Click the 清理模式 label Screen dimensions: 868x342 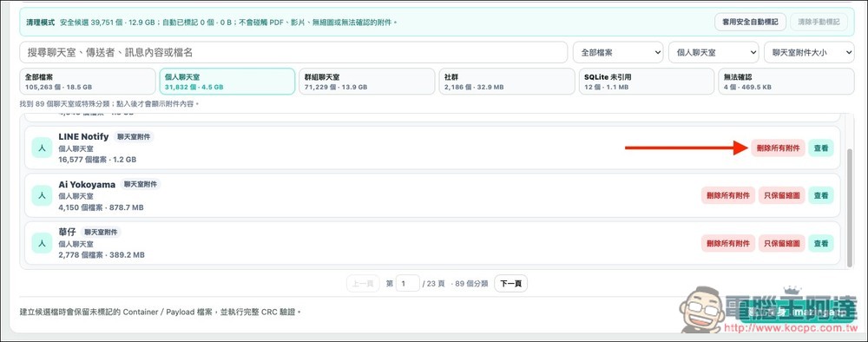tap(41, 23)
